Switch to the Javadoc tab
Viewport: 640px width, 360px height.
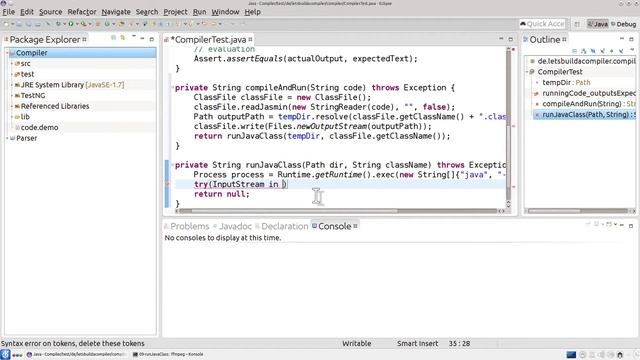(x=232, y=226)
